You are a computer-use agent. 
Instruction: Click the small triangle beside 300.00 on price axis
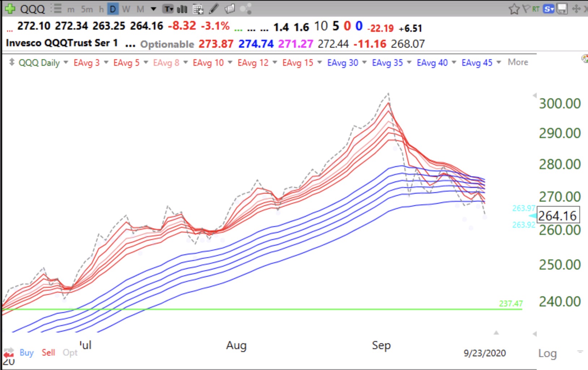pyautogui.click(x=535, y=95)
